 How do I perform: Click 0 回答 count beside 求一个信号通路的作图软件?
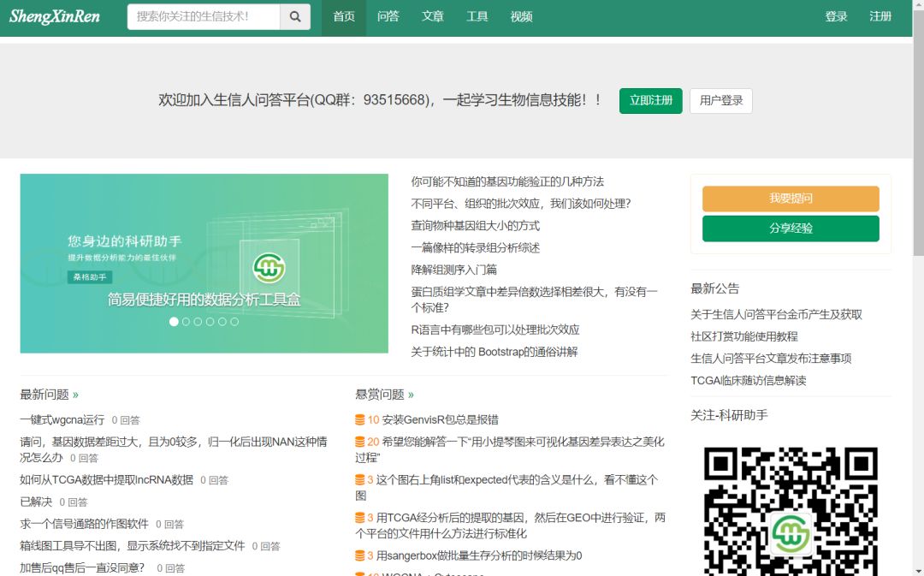(x=169, y=524)
